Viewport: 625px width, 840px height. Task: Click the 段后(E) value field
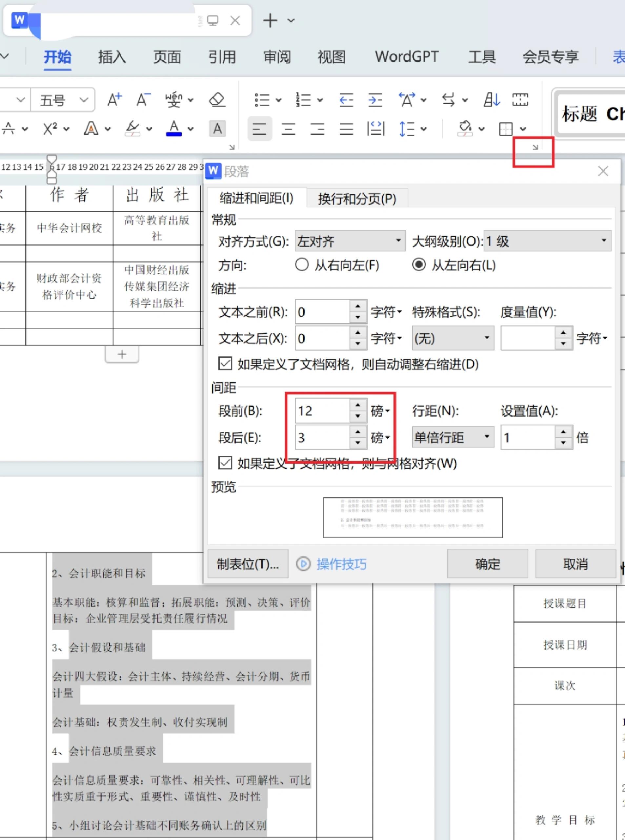(x=322, y=438)
